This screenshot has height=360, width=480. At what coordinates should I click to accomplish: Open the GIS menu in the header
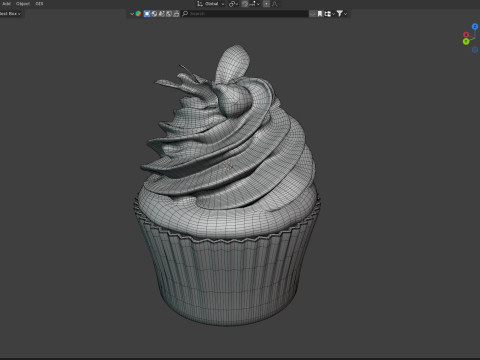click(x=39, y=4)
